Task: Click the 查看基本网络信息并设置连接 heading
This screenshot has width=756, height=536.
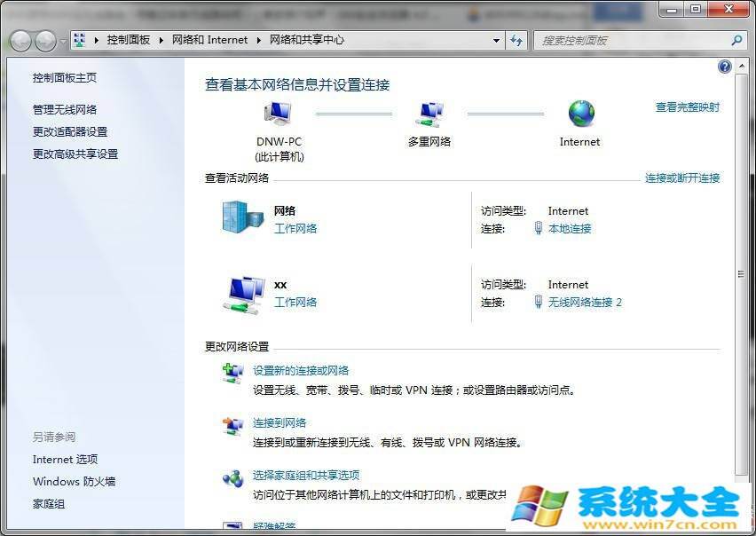Action: (x=297, y=85)
